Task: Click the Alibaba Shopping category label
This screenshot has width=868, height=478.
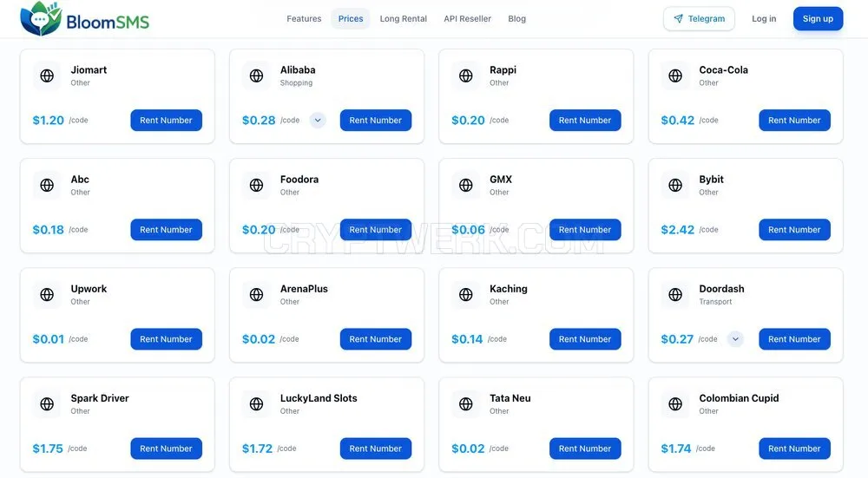Action: pos(296,83)
